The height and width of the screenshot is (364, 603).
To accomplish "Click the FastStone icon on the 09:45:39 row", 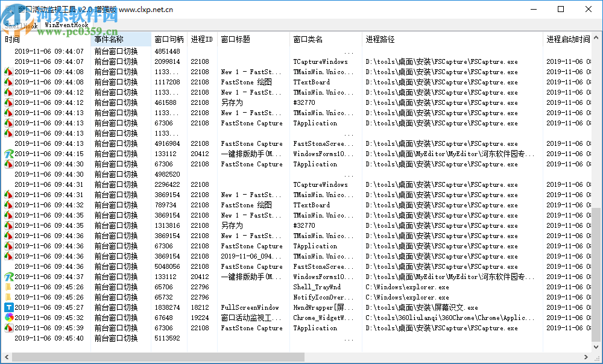I will pyautogui.click(x=8, y=328).
